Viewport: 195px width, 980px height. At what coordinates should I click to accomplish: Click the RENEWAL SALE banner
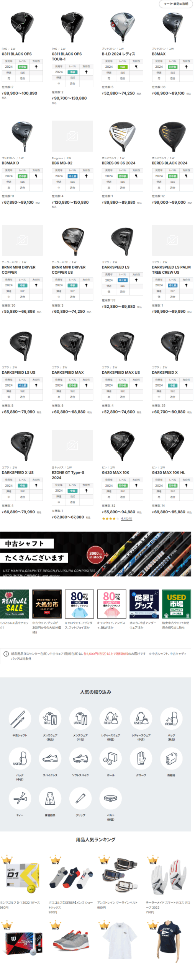[15, 604]
